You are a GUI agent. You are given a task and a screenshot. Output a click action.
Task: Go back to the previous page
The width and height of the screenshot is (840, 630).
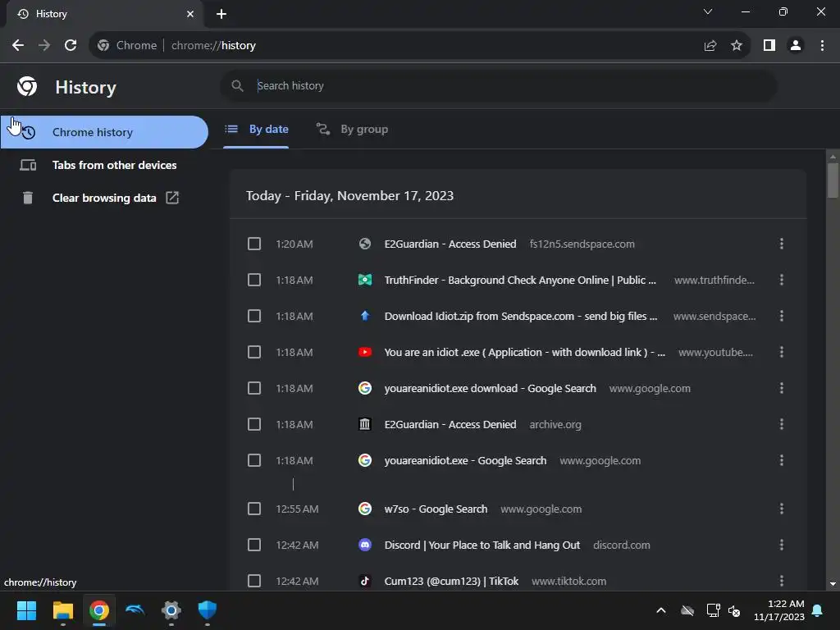point(18,46)
